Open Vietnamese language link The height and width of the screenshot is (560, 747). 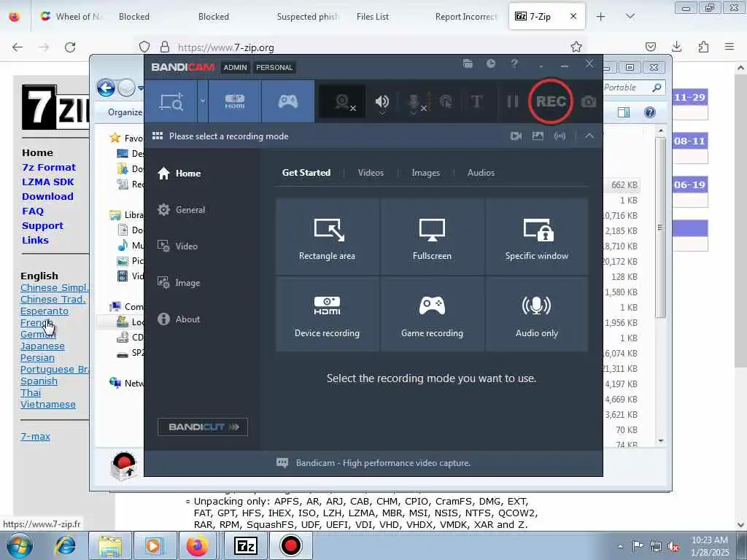[x=47, y=404]
